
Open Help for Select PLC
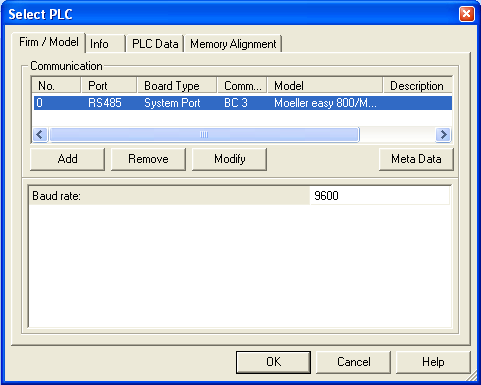[433, 362]
